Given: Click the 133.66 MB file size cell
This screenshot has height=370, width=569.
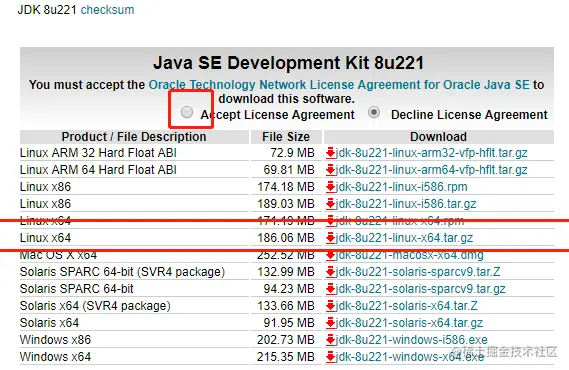Looking at the screenshot, I should [x=286, y=306].
